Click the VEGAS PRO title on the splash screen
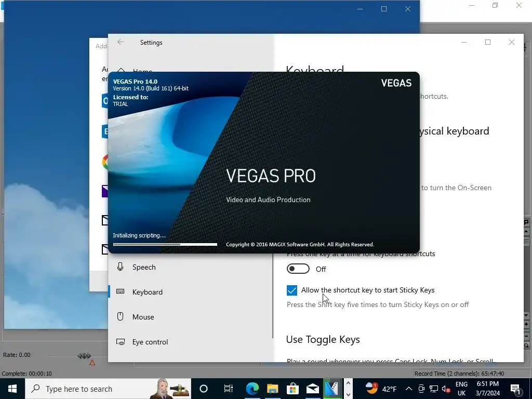Screen dimensions: 532x399 [x=271, y=176]
